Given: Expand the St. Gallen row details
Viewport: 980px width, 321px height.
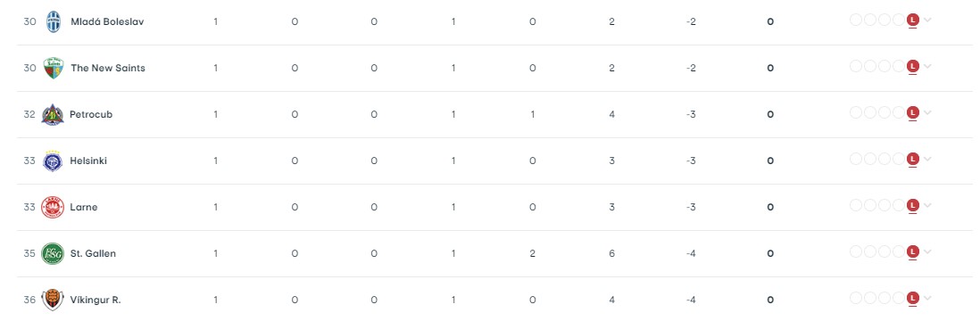Looking at the screenshot, I should 927,251.
